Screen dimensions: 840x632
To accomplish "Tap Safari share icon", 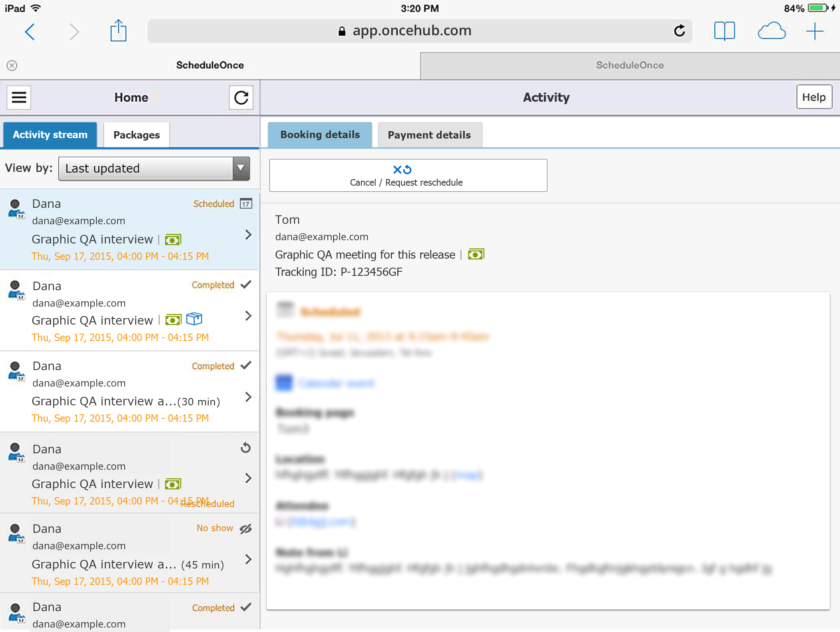I will (x=118, y=31).
